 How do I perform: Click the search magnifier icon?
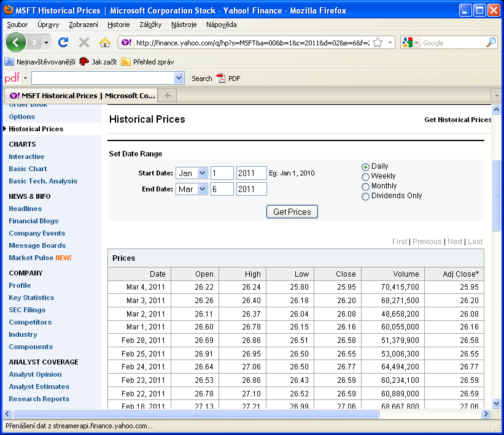491,42
